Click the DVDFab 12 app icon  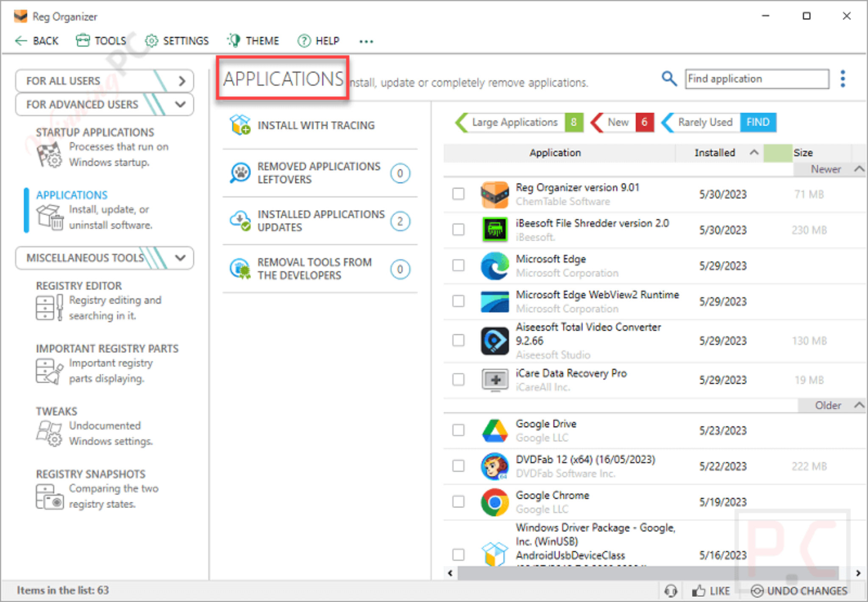click(x=495, y=466)
